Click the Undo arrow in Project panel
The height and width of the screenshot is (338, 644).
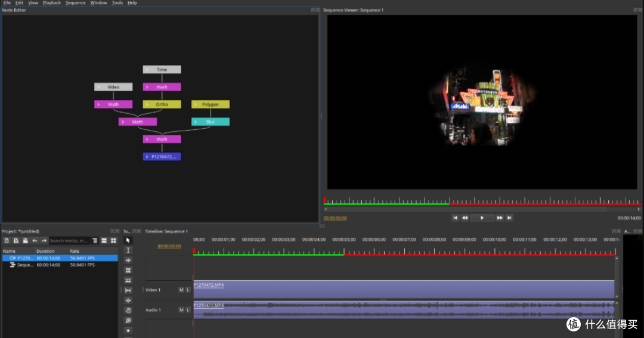click(35, 241)
